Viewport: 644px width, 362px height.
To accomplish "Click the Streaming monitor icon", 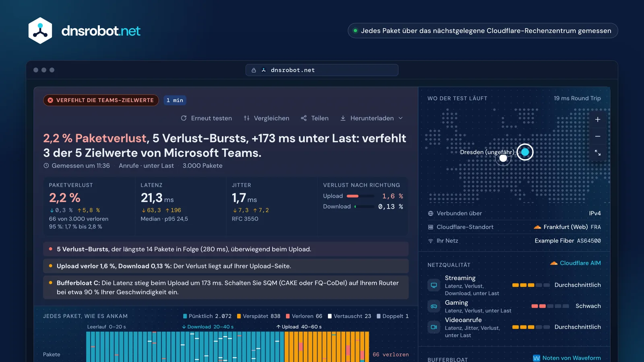I will [x=434, y=285].
